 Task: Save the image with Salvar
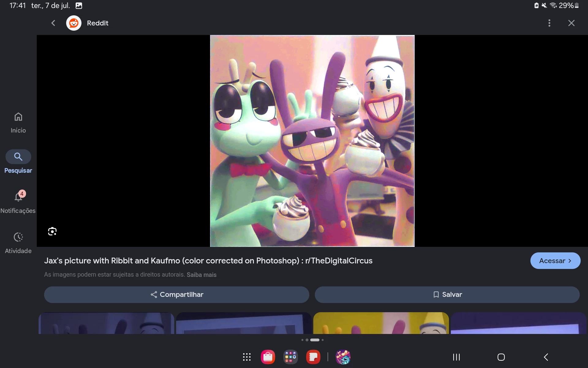pyautogui.click(x=447, y=295)
